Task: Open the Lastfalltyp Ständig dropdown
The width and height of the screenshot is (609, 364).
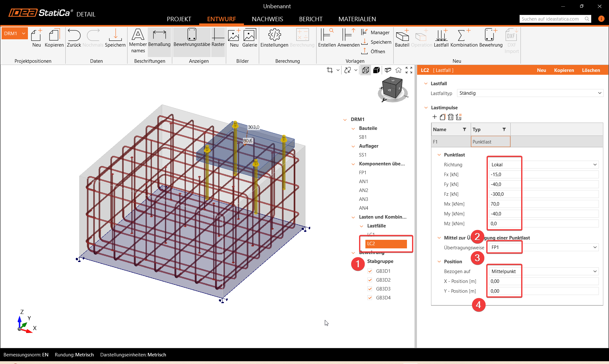Action: click(530, 93)
